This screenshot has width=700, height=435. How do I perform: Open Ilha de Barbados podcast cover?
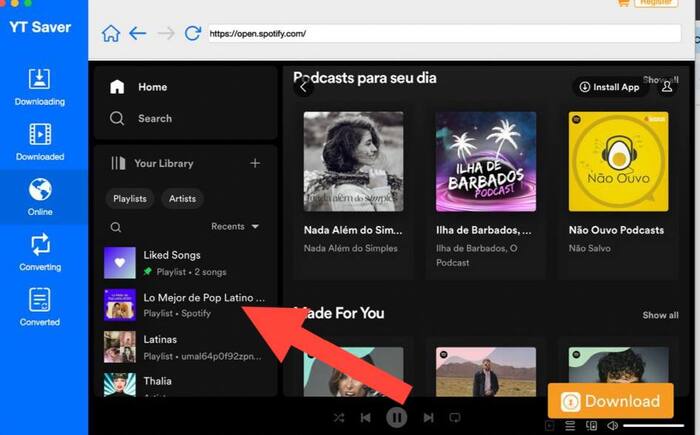coord(486,162)
